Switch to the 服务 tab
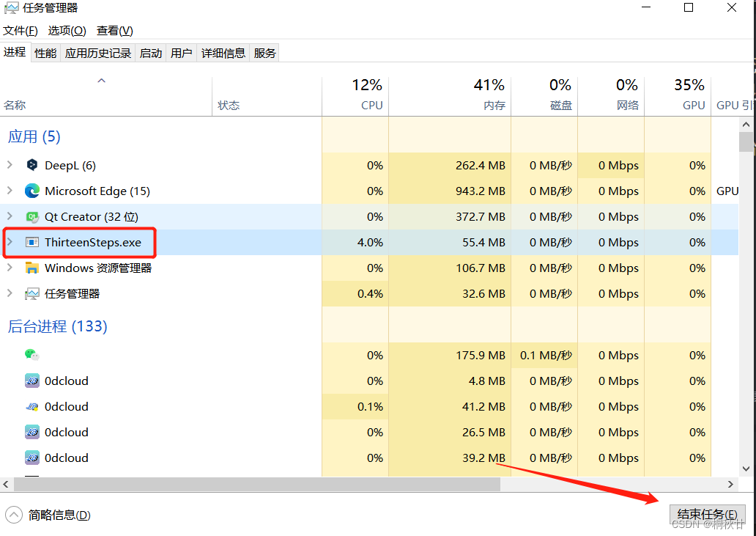 [x=264, y=53]
